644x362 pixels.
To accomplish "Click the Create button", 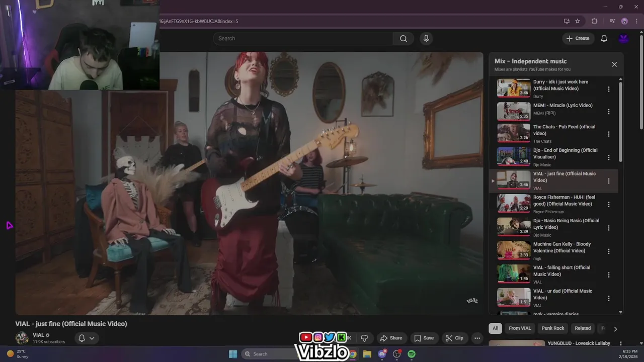I will [578, 39].
